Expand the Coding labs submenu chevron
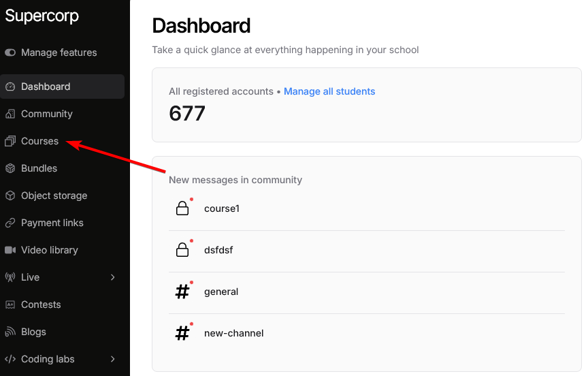588x376 pixels. 112,359
